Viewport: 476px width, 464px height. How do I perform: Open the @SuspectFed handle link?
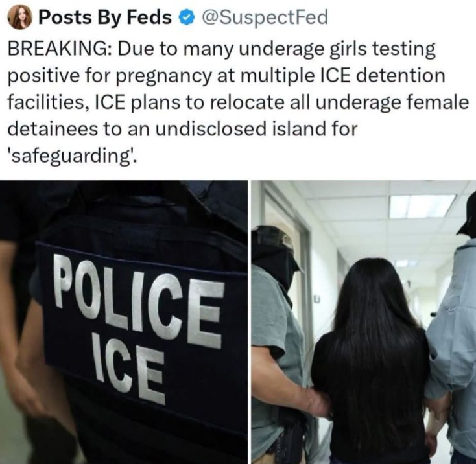click(x=262, y=17)
